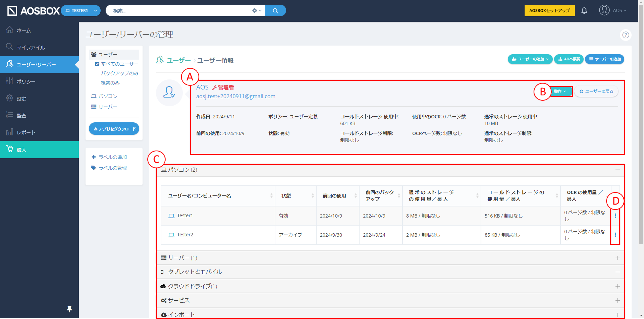The height and width of the screenshot is (319, 644).
Task: Open 監査 sidebar item
Action: click(39, 115)
